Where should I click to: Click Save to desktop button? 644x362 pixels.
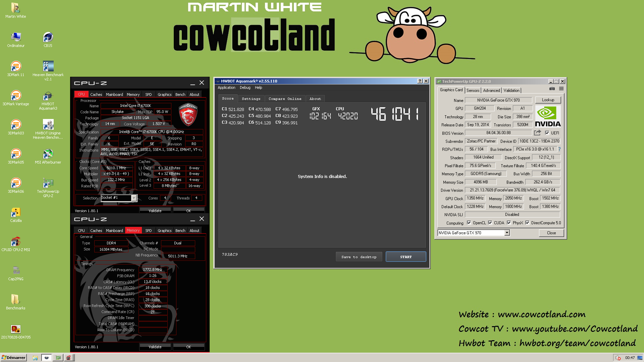359,257
